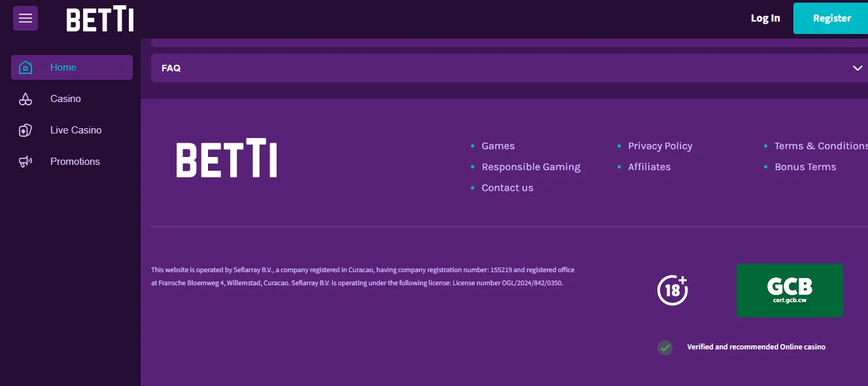Screen dimensions: 868x386
Task: Click the Promotions megaphone icon
Action: click(x=26, y=162)
